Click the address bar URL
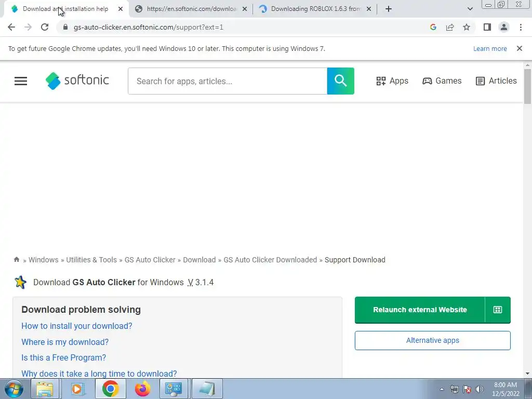This screenshot has height=399, width=532. 148,27
